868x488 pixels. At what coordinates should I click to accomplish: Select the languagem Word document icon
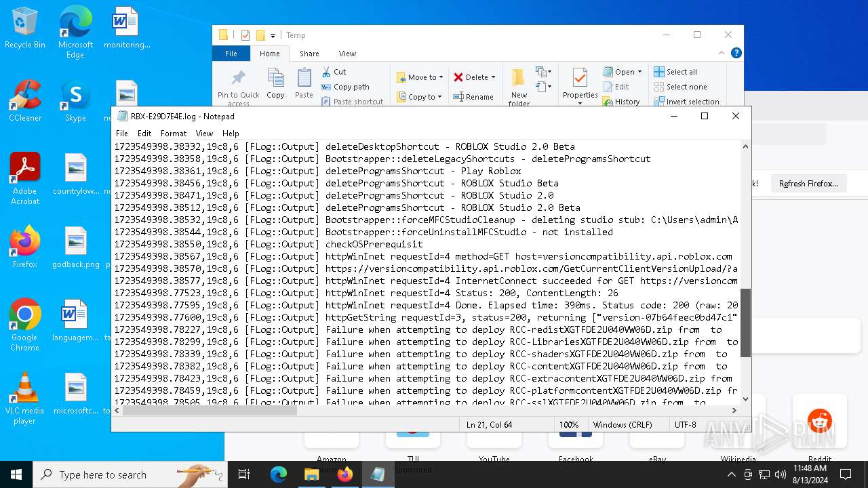[x=75, y=321]
